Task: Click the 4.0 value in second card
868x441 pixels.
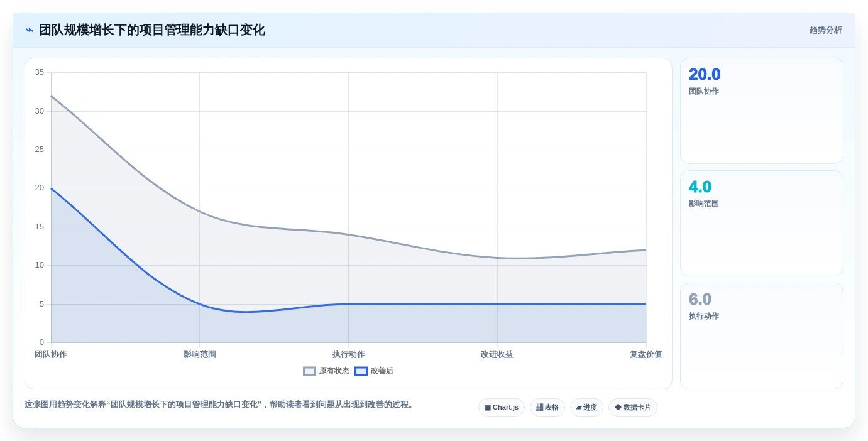Action: point(700,187)
